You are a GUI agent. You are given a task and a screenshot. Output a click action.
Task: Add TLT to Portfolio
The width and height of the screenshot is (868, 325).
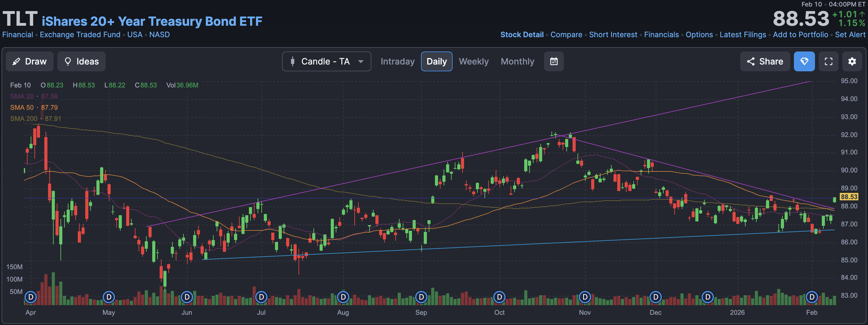[x=800, y=35]
